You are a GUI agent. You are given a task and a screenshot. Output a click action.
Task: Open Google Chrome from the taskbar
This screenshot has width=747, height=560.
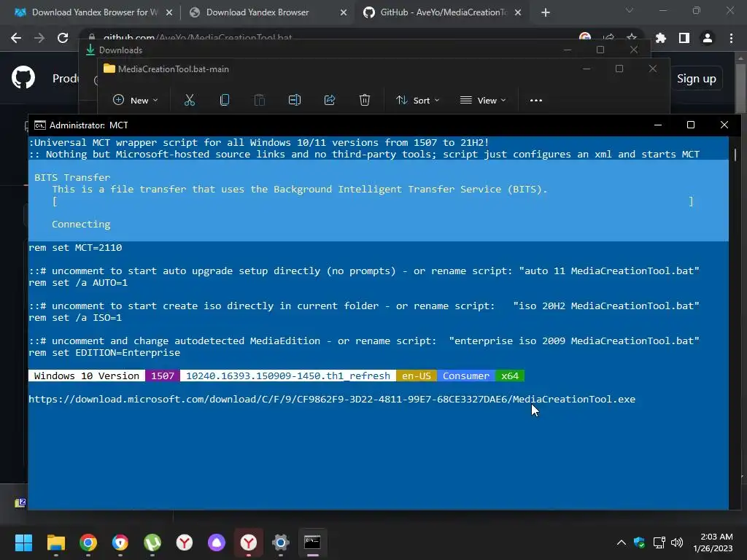88,542
